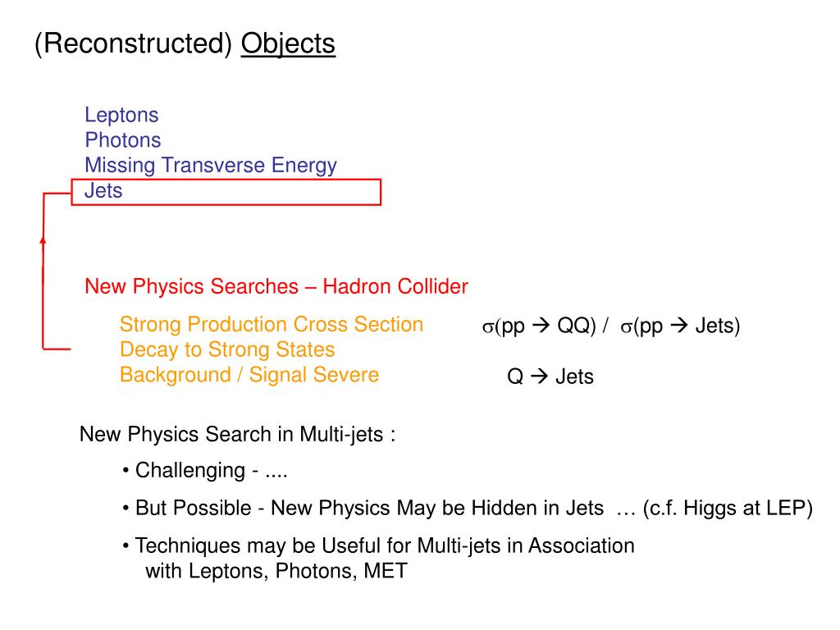840x630 pixels.
Task: Click New Physics Searches – Hadron Collider heading
Action: click(x=276, y=286)
